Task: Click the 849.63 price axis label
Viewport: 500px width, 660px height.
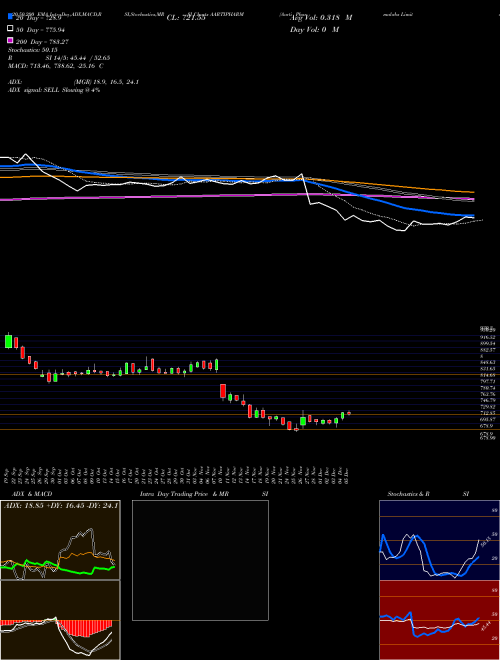Action: point(488,362)
